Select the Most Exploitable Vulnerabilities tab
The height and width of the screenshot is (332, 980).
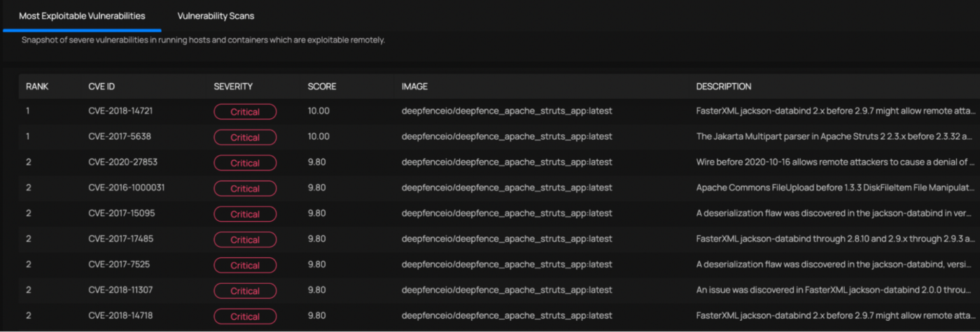tap(82, 15)
